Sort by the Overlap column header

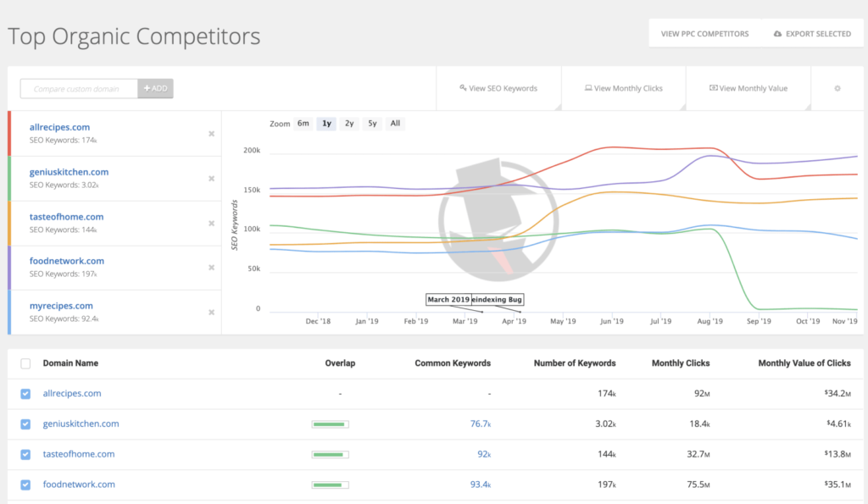(340, 363)
